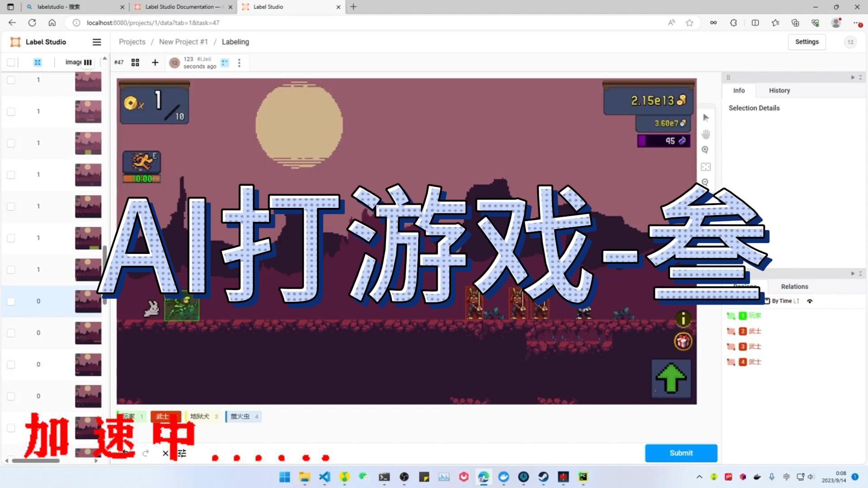Tick checkbox of the fifth task row

[11, 206]
